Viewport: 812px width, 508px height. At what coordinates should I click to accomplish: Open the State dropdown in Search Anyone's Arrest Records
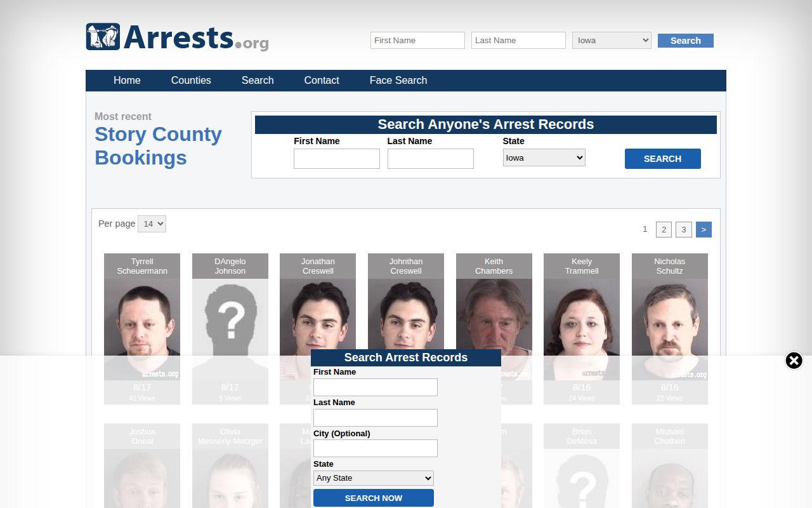pyautogui.click(x=544, y=157)
